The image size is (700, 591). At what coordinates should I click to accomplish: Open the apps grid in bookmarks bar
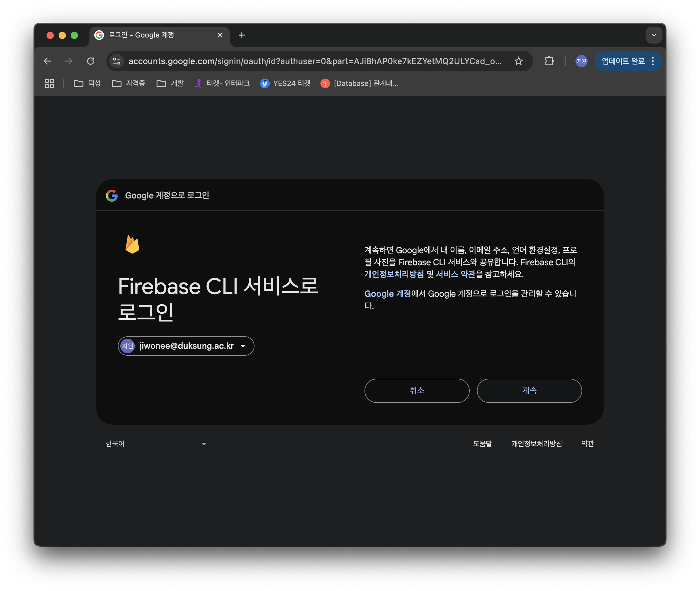pyautogui.click(x=50, y=83)
